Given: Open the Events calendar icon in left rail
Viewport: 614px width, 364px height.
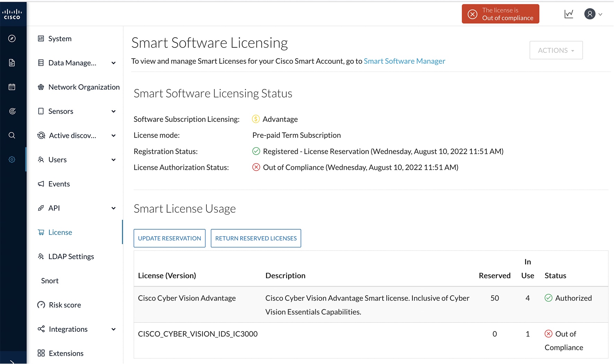Looking at the screenshot, I should click(x=12, y=87).
